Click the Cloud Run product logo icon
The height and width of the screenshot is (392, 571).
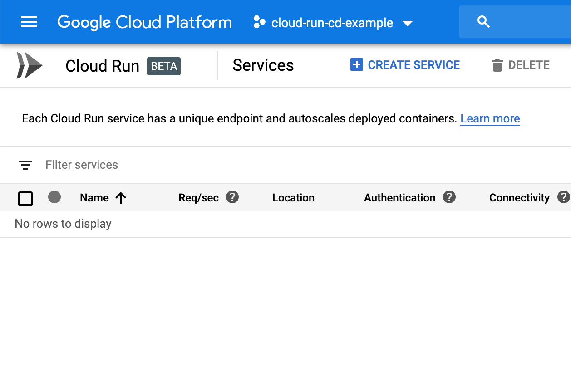(x=30, y=65)
